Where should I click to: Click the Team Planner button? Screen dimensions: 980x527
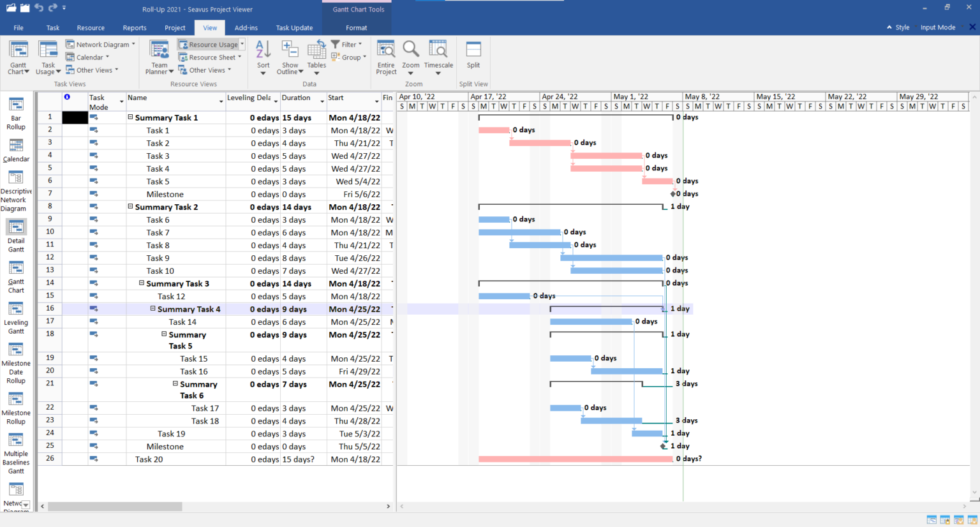(158, 56)
